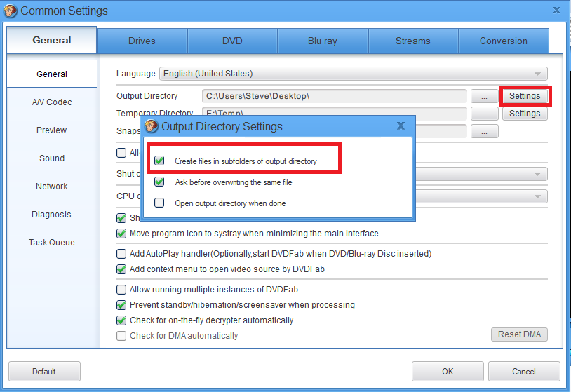Open Sound settings in sidebar
Viewport: 571px width, 392px height.
pyautogui.click(x=52, y=158)
